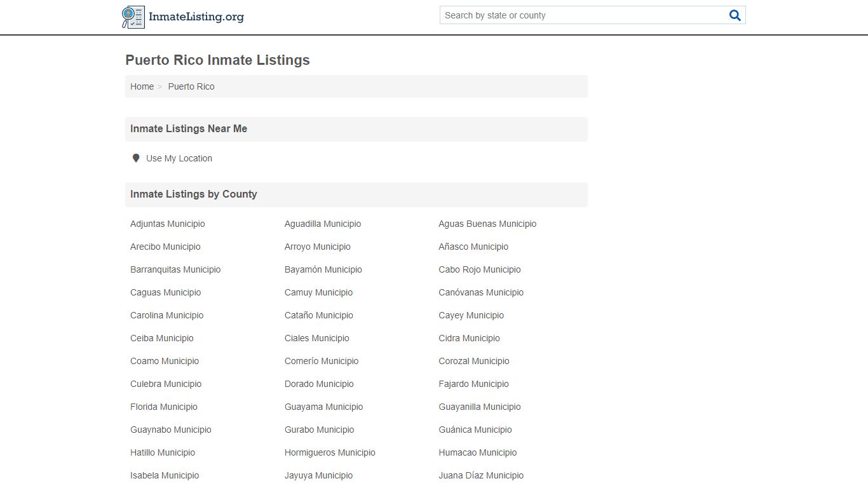Click the search magnifier icon
The width and height of the screenshot is (868, 488).
pyautogui.click(x=735, y=15)
